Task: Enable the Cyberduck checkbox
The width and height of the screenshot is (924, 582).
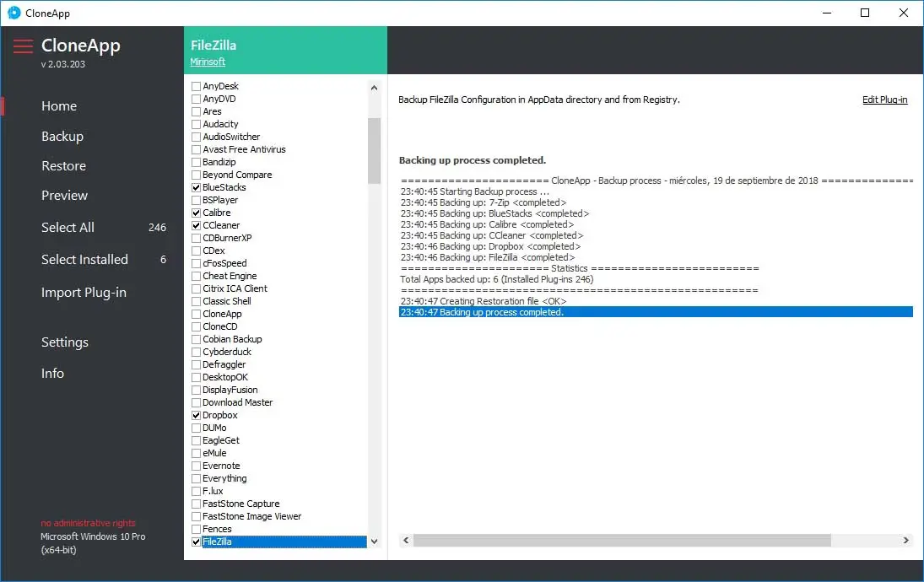Action: pos(197,353)
